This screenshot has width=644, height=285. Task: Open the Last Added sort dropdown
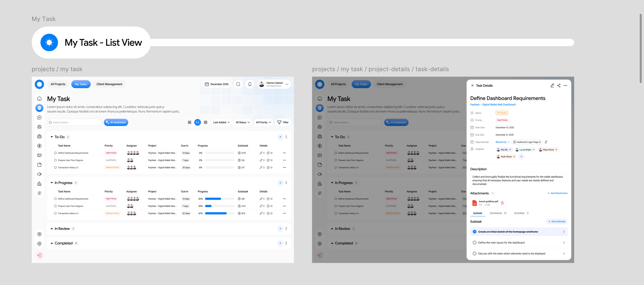click(x=221, y=122)
